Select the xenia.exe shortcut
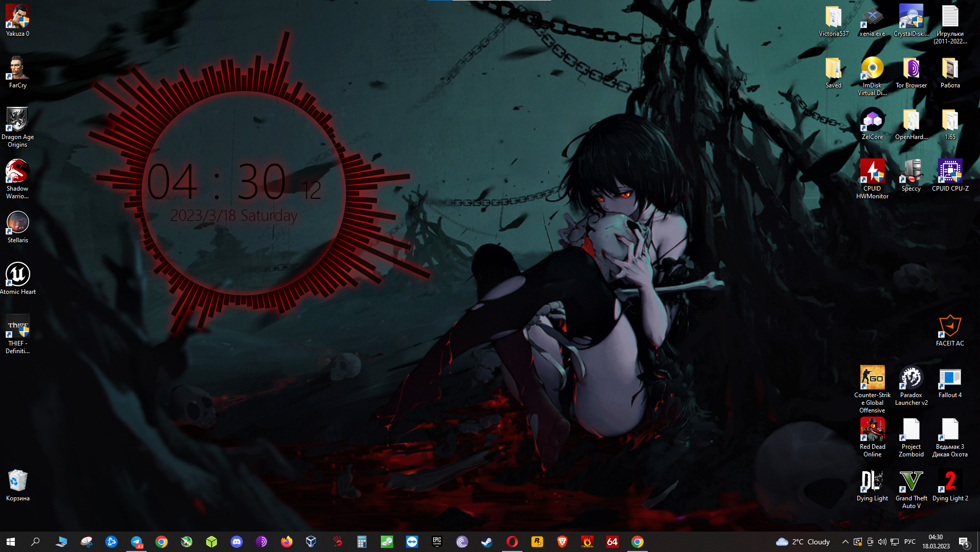The height and width of the screenshot is (552, 980). pos(872,21)
